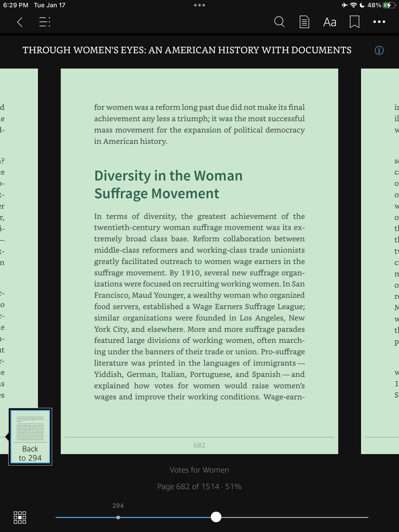The height and width of the screenshot is (532, 399).
Task: Open the table of contents menu icon
Action: pyautogui.click(x=45, y=22)
